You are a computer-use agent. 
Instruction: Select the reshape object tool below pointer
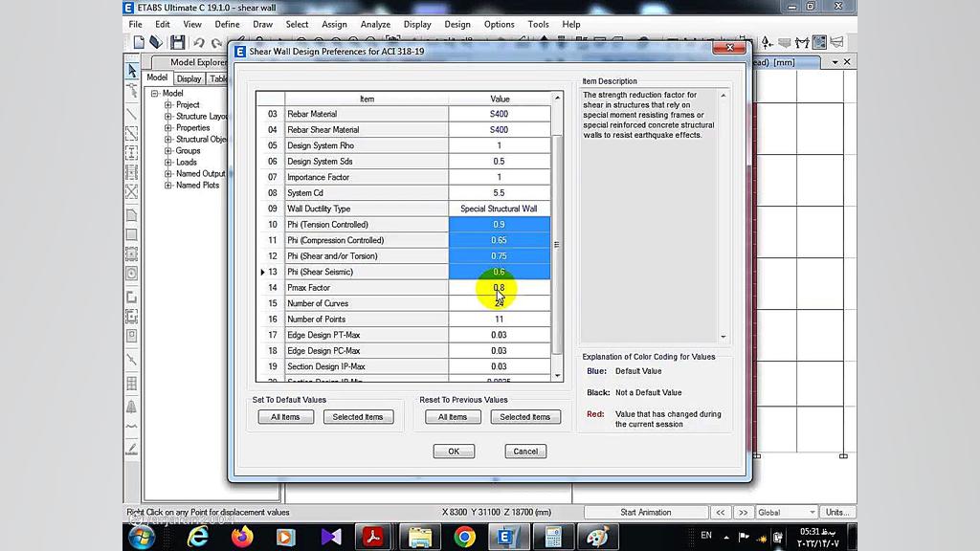(x=132, y=91)
